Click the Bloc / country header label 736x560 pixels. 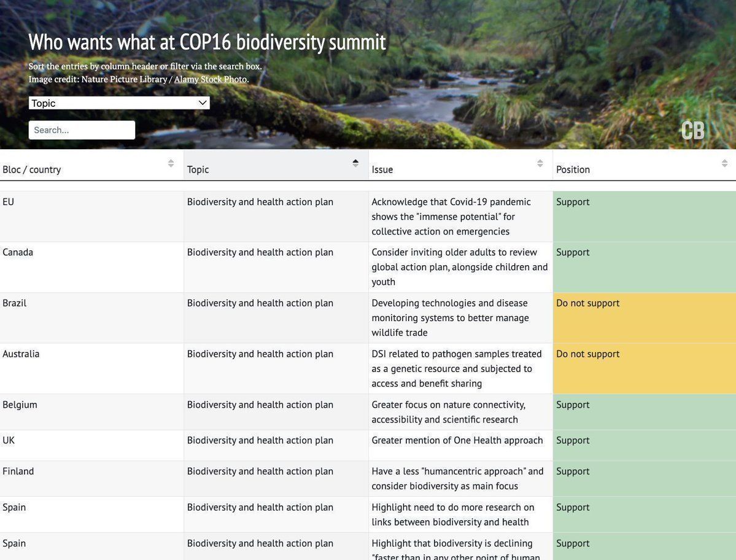click(x=32, y=169)
